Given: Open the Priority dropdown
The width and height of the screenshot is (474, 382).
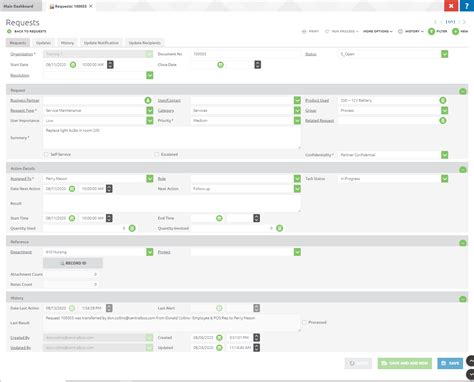Looking at the screenshot, I should tap(297, 120).
